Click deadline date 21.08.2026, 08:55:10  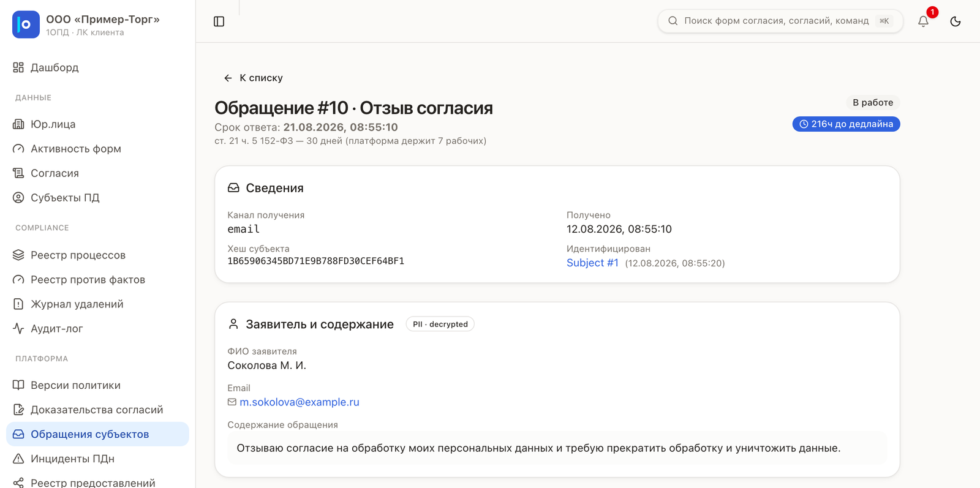pos(341,127)
